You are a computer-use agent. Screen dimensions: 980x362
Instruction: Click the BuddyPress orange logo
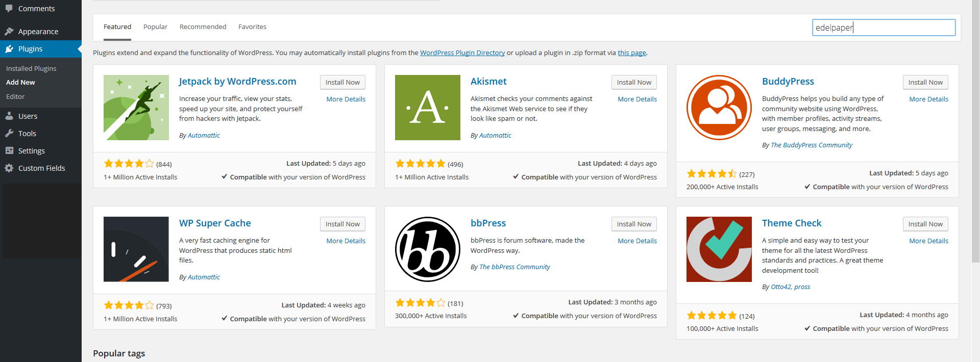[719, 108]
